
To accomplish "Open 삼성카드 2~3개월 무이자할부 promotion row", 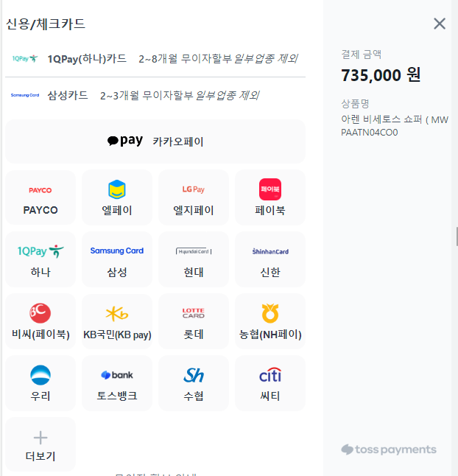I will [x=155, y=95].
